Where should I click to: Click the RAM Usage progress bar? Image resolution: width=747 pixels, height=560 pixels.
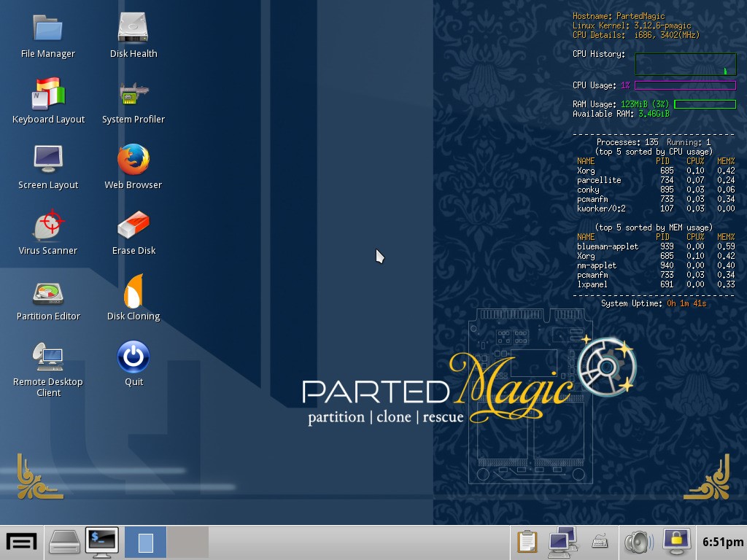(x=705, y=104)
